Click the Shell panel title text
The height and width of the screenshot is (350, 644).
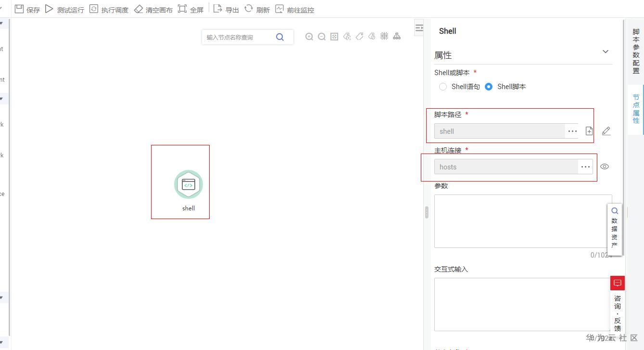pos(448,31)
